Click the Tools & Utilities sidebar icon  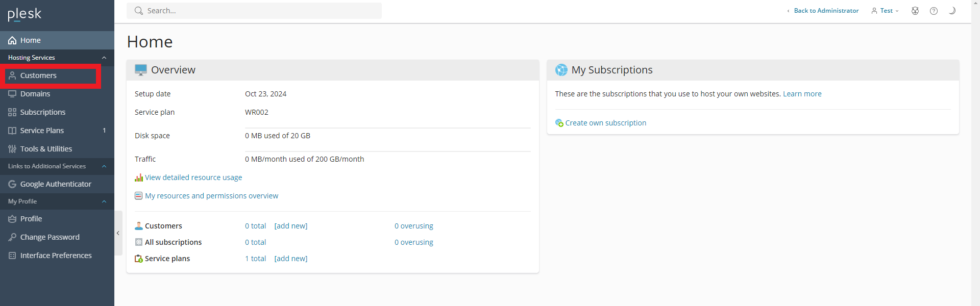point(12,149)
